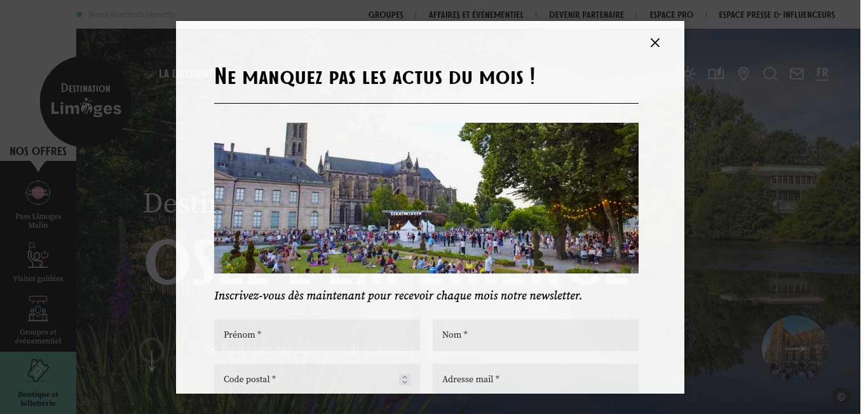This screenshot has width=868, height=414.
Task: Click the 'Nous sommes ouverts' status text
Action: tap(132, 15)
